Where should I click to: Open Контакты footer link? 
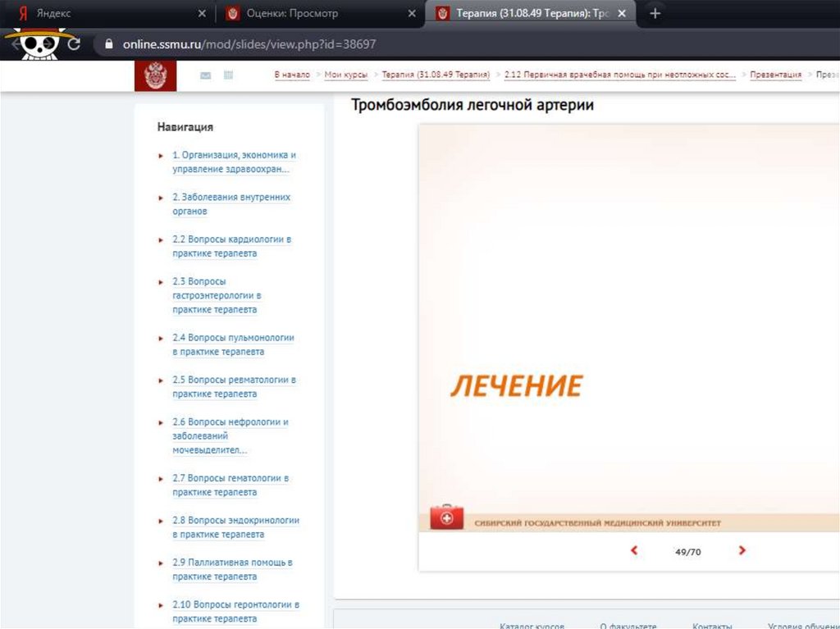[x=712, y=625]
